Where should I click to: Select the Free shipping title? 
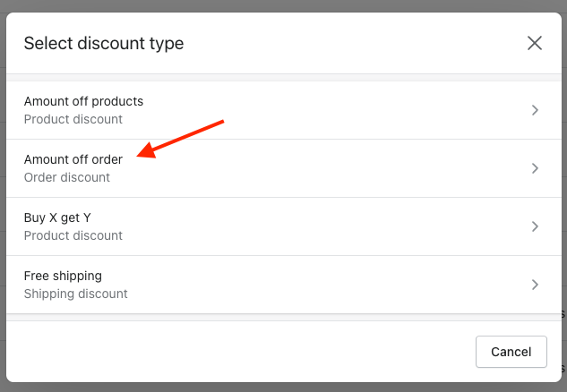click(x=63, y=276)
